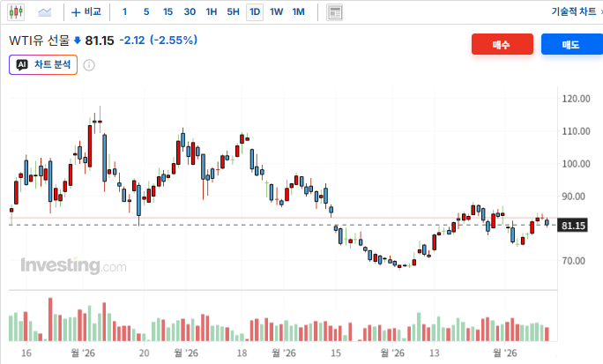Click the 120.00 price axis label
603x364 pixels.
tap(576, 99)
